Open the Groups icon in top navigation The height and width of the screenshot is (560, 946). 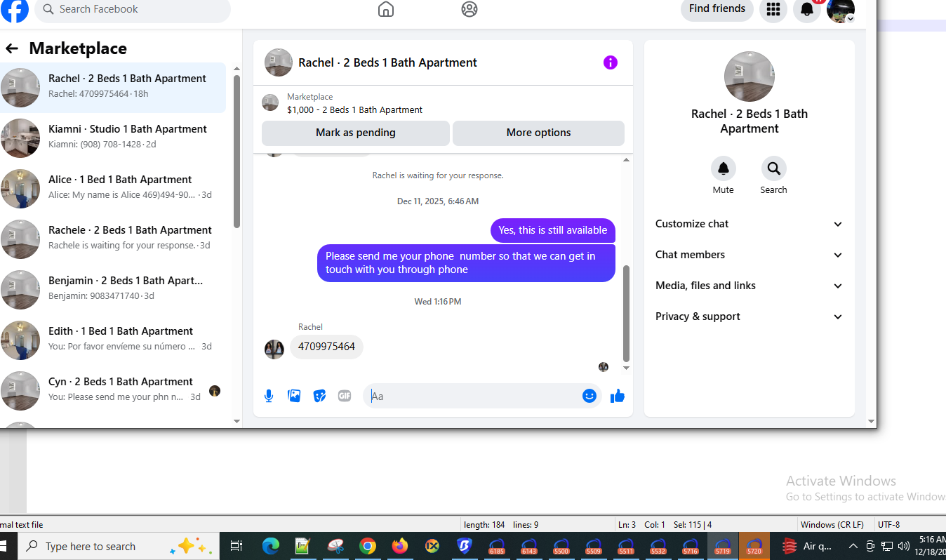coord(469,9)
